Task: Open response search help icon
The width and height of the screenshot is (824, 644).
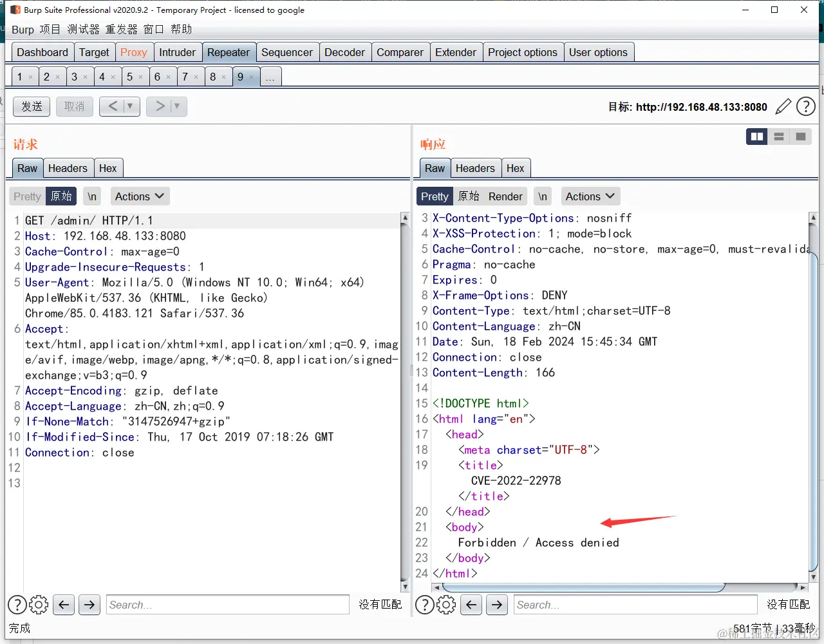Action: click(x=425, y=605)
